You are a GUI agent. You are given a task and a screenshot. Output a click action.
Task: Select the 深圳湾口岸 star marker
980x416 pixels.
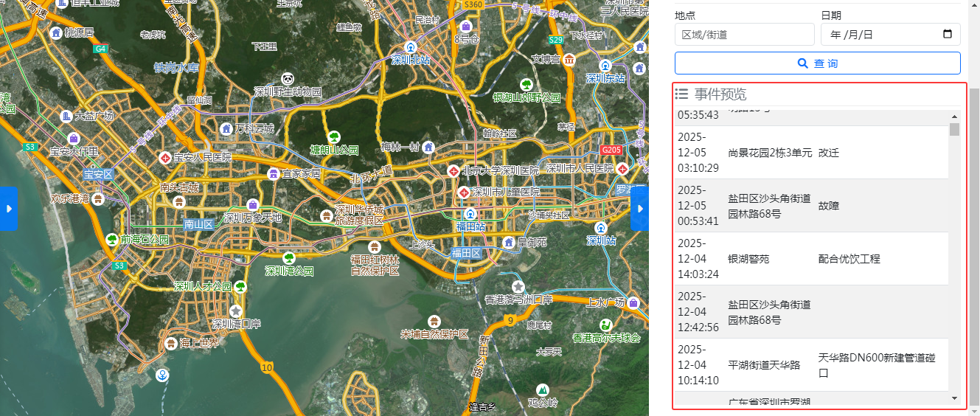click(x=236, y=311)
